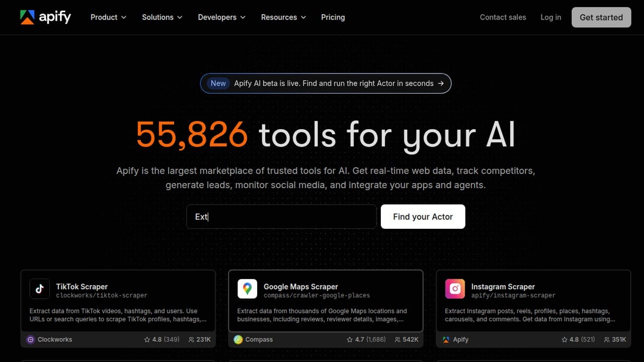Screen dimensions: 644x362
Task: Open the Google Maps Scraper icon
Action: pyautogui.click(x=247, y=289)
